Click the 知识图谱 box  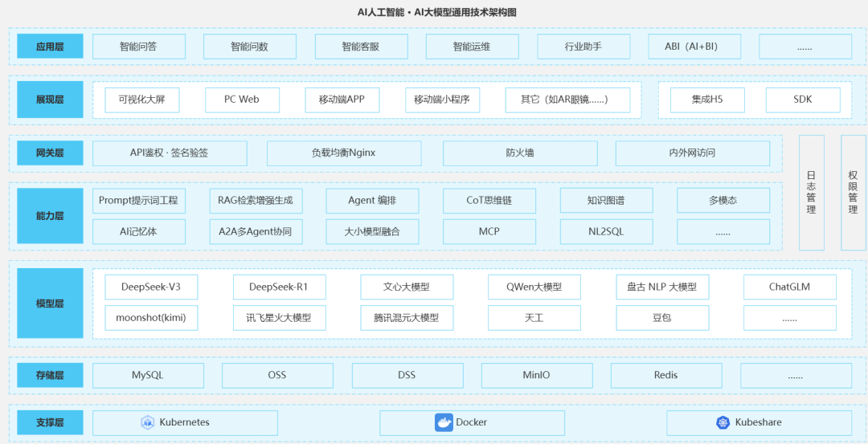pos(607,201)
